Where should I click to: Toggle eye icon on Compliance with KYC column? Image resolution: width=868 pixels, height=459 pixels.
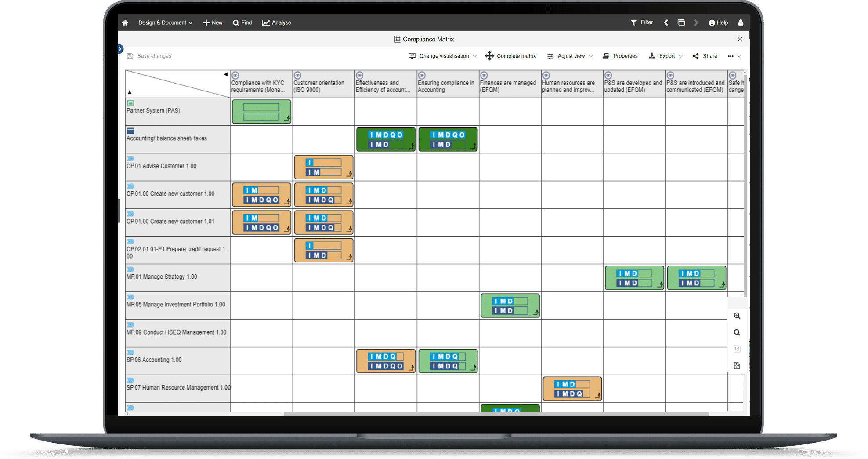[235, 76]
